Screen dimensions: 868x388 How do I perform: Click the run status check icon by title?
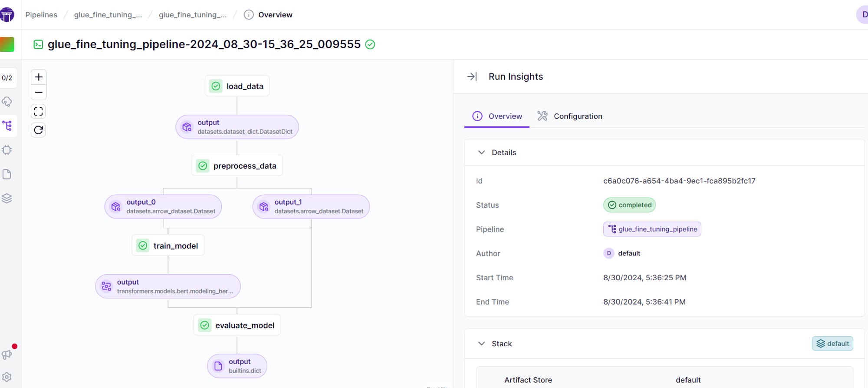(x=370, y=44)
